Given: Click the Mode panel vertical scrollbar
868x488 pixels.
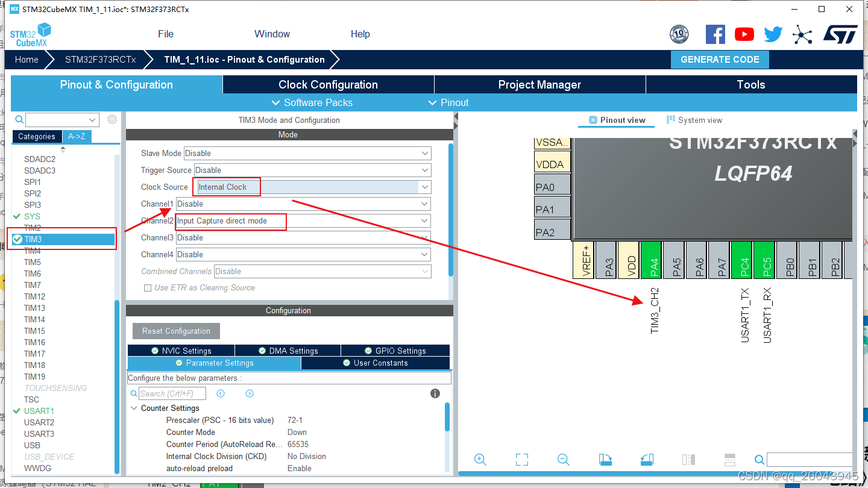Looking at the screenshot, I should [450, 210].
